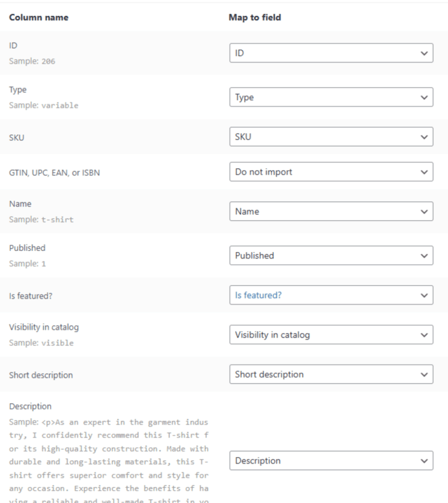Expand the Description field mapping dropdown
This screenshot has height=503, width=448.
coord(330,460)
